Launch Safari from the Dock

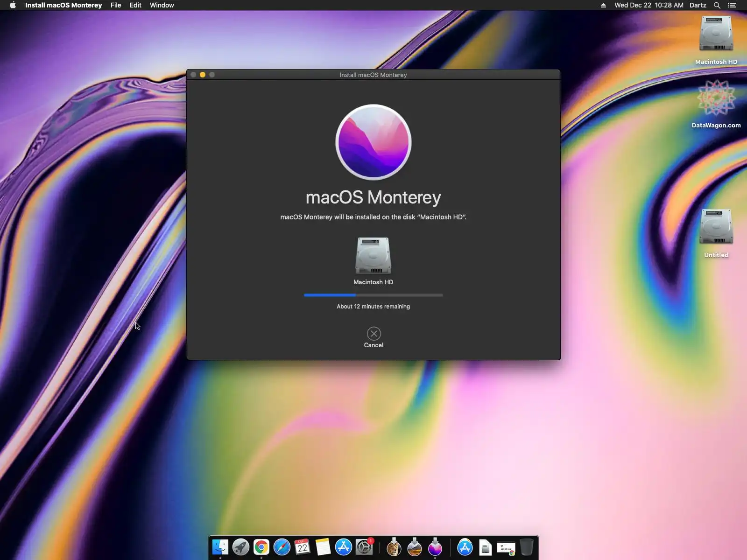(x=282, y=547)
